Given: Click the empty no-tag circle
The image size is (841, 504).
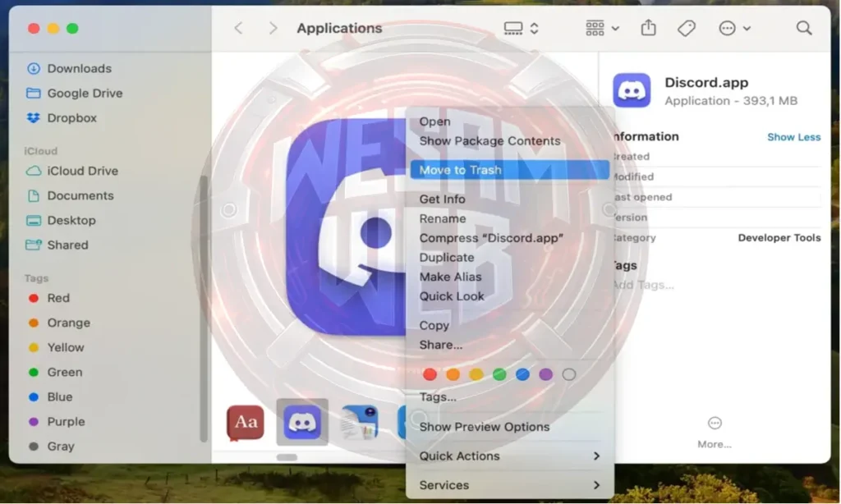Looking at the screenshot, I should pos(569,374).
